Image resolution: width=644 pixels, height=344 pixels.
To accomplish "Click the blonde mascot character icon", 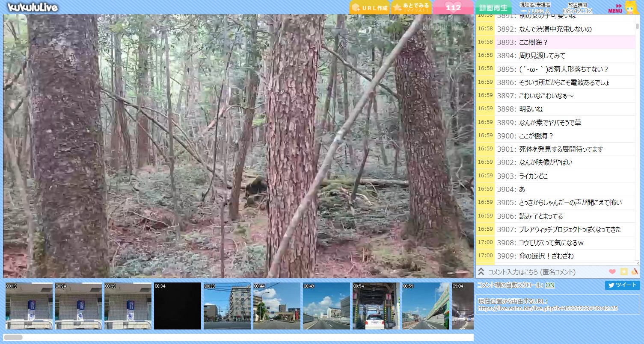I will 631,7.
